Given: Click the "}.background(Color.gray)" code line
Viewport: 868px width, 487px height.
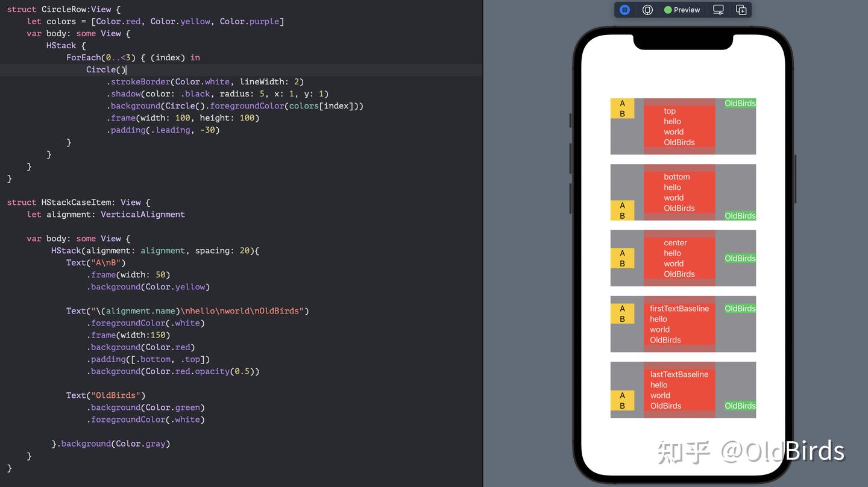Looking at the screenshot, I should [x=111, y=443].
